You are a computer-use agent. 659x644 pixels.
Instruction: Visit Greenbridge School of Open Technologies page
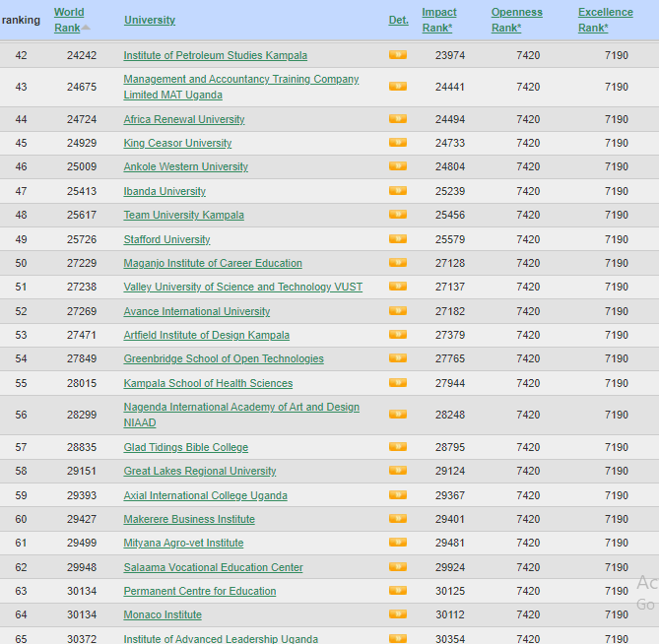pyautogui.click(x=224, y=358)
